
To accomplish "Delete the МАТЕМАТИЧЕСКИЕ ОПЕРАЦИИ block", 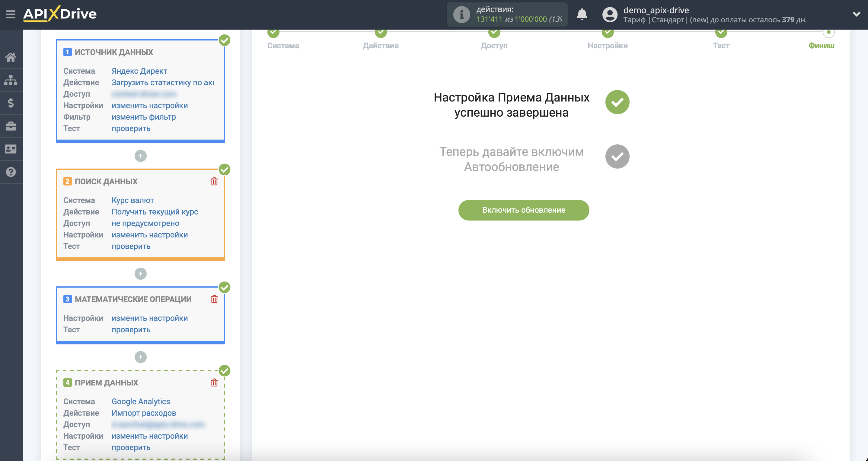I will pyautogui.click(x=214, y=299).
